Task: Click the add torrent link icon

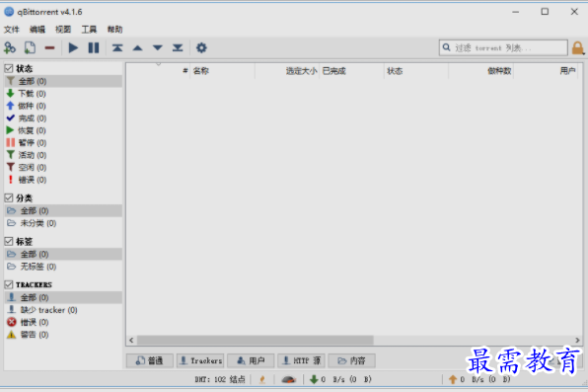Action: pyautogui.click(x=10, y=47)
